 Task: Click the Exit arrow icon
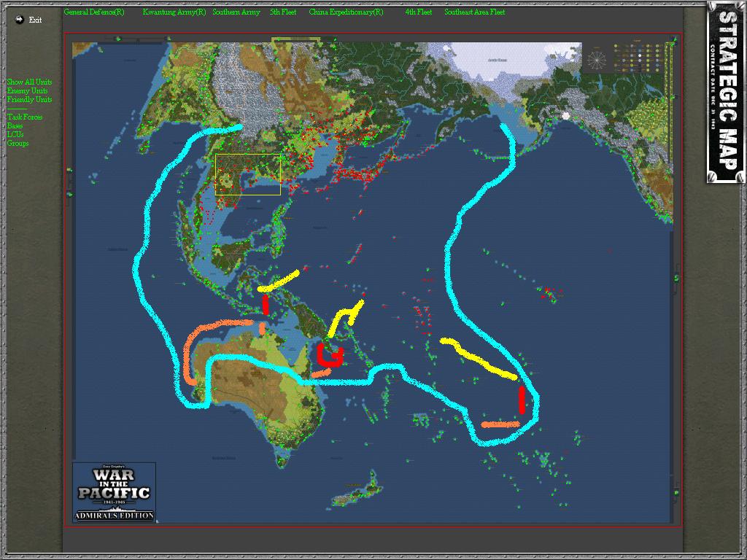[19, 20]
